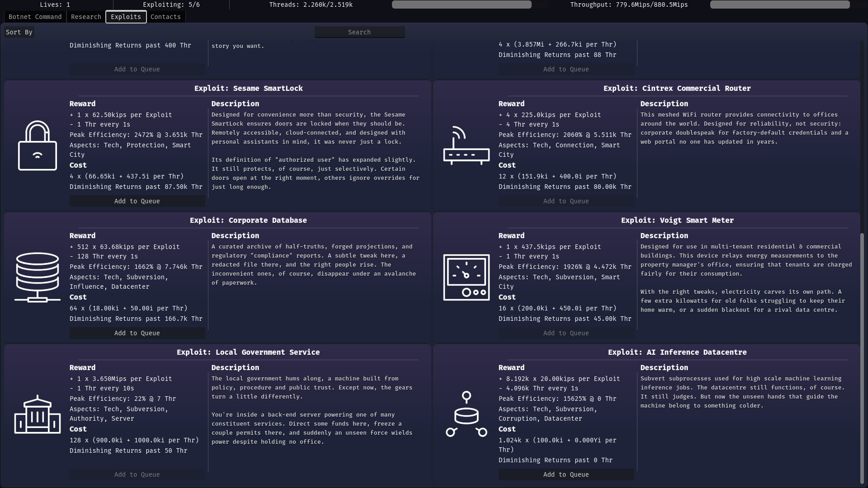Select the Exploits tab
This screenshot has width=868, height=488.
pyautogui.click(x=126, y=17)
